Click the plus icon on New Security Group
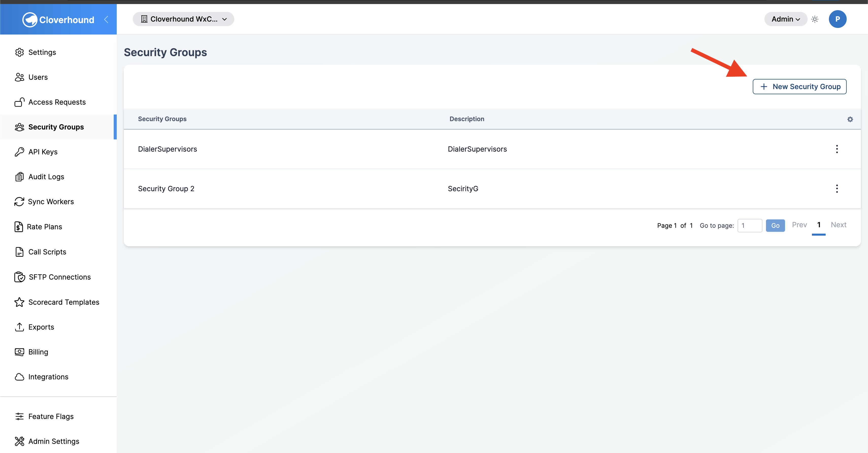This screenshot has width=868, height=453. pyautogui.click(x=763, y=87)
